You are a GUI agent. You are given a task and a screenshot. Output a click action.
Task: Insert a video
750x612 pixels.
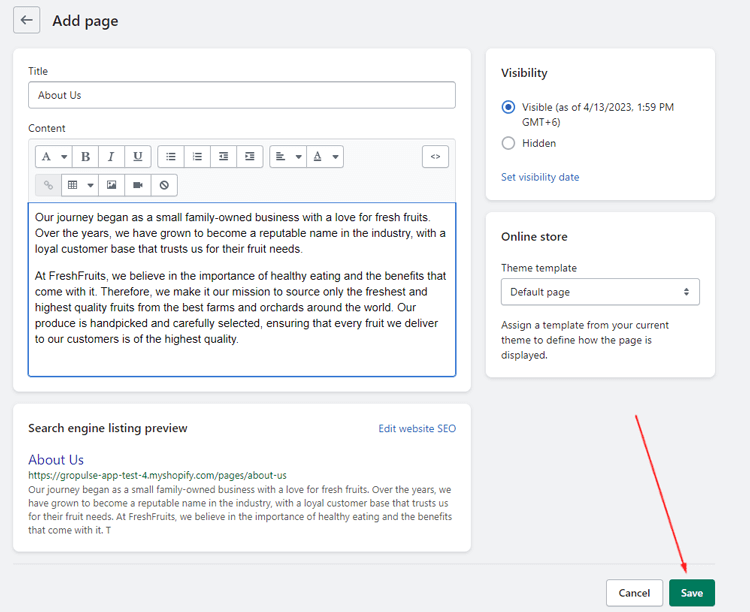coord(138,185)
